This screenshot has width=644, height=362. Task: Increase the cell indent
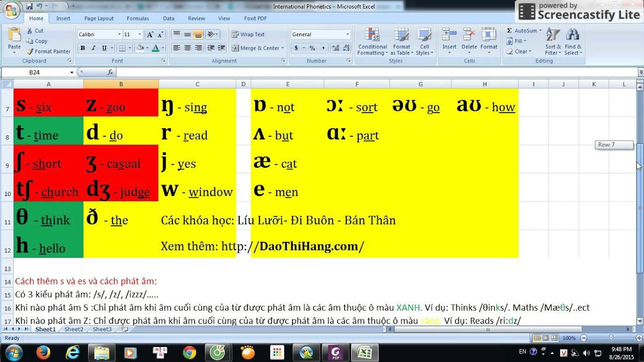(x=221, y=48)
